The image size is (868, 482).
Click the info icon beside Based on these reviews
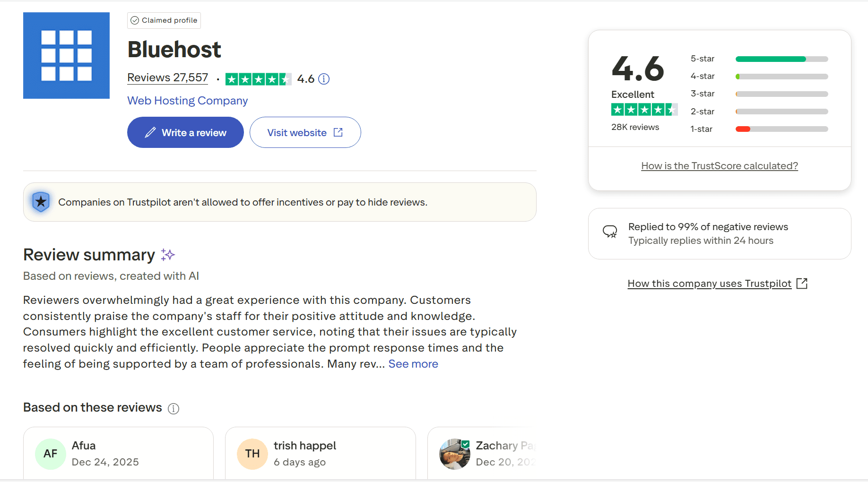tap(174, 408)
